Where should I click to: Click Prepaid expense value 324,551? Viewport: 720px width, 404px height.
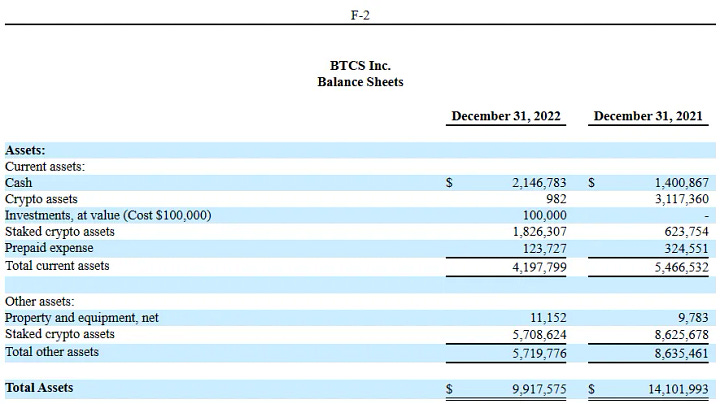click(x=686, y=248)
